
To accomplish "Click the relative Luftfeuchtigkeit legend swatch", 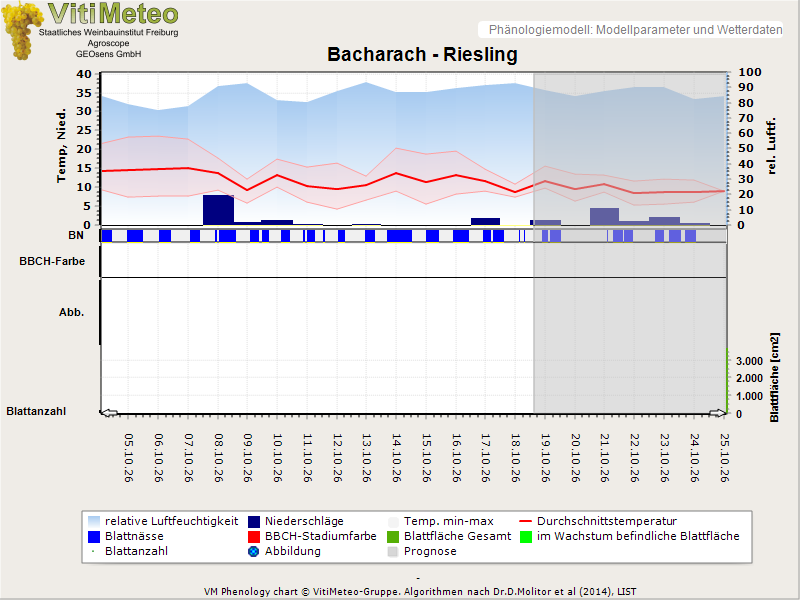I will [94, 521].
